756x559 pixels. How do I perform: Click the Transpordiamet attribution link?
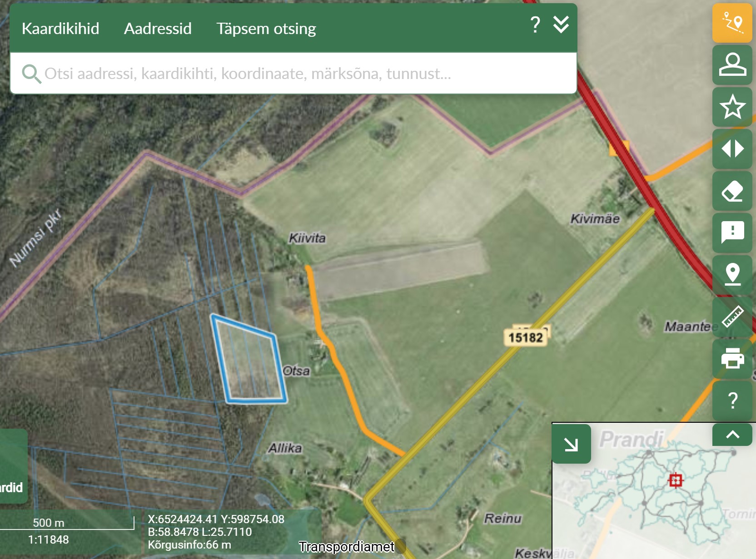(346, 547)
